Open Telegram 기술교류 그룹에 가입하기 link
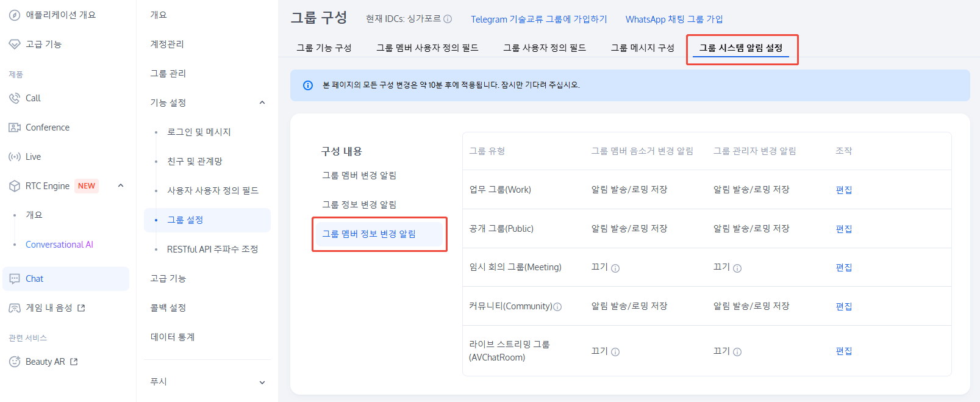Image resolution: width=980 pixels, height=402 pixels. pyautogui.click(x=539, y=19)
